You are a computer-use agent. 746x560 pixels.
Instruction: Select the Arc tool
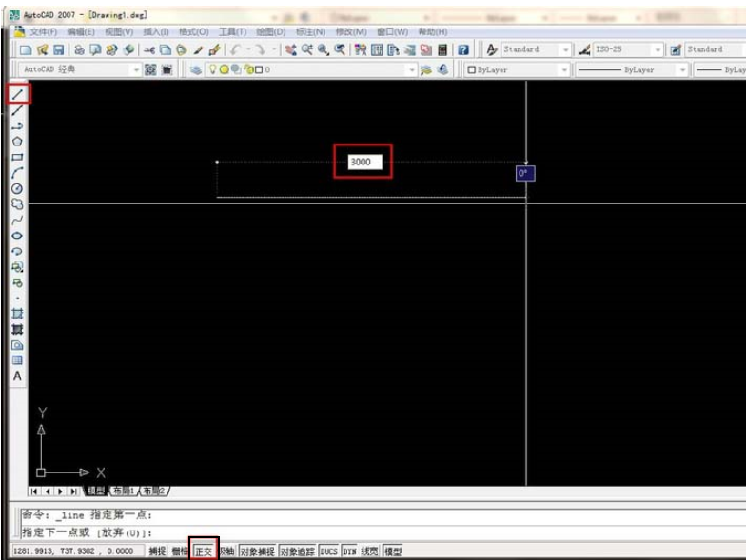click(x=17, y=173)
